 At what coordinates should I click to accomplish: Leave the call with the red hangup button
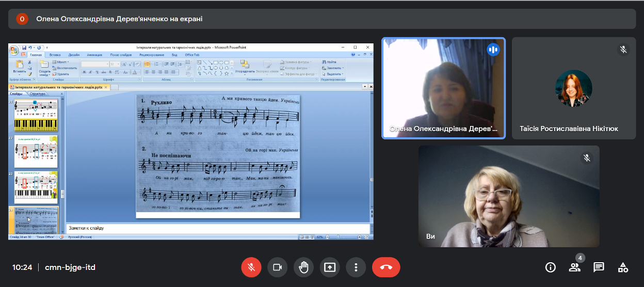386,267
